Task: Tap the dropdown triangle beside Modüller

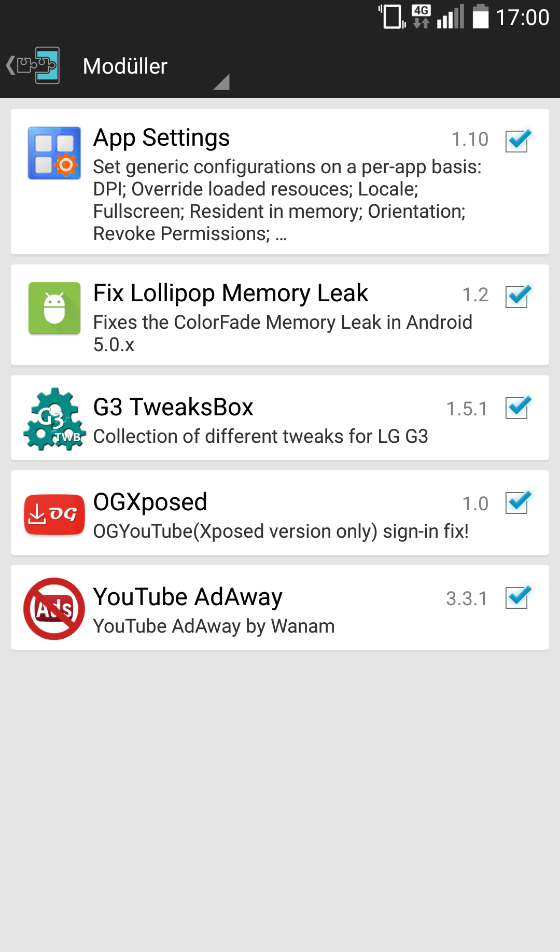Action: [x=221, y=82]
